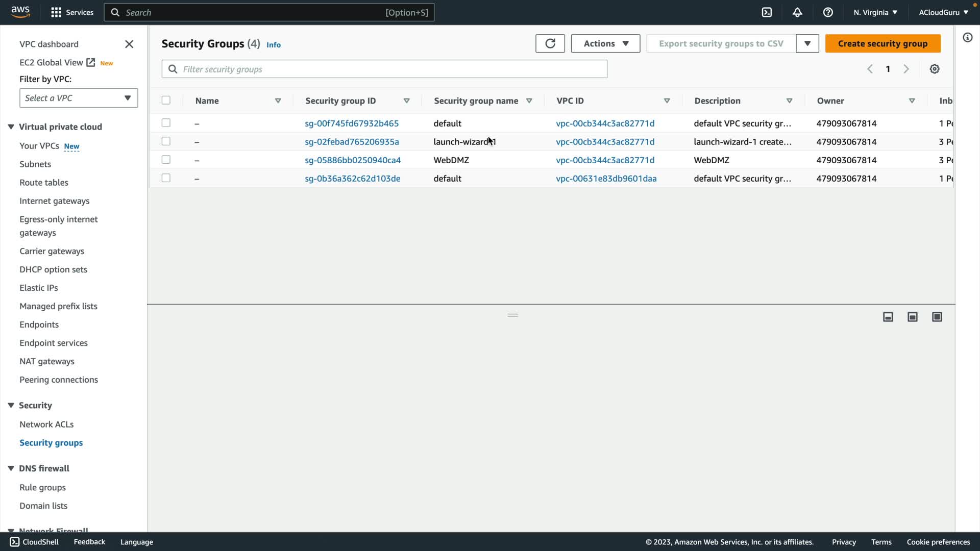Expand the Select a VPC filter
Image resolution: width=980 pixels, height=551 pixels.
(x=79, y=98)
